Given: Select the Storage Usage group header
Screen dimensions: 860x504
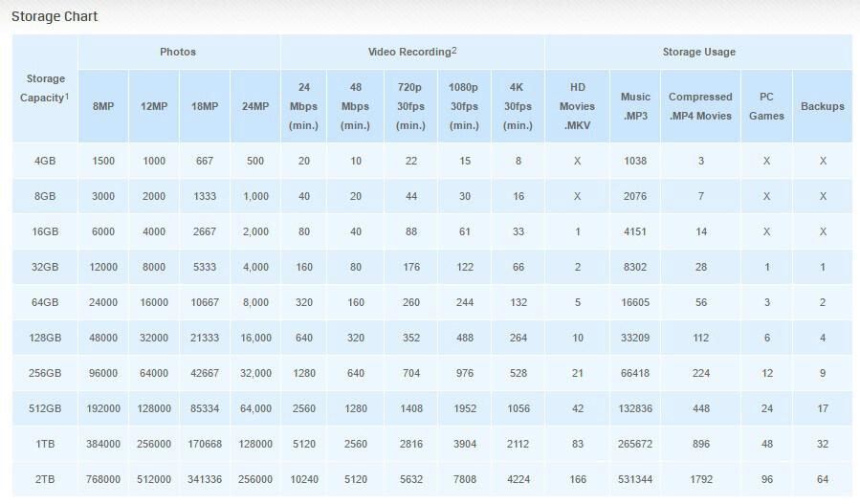Looking at the screenshot, I should click(x=698, y=52).
